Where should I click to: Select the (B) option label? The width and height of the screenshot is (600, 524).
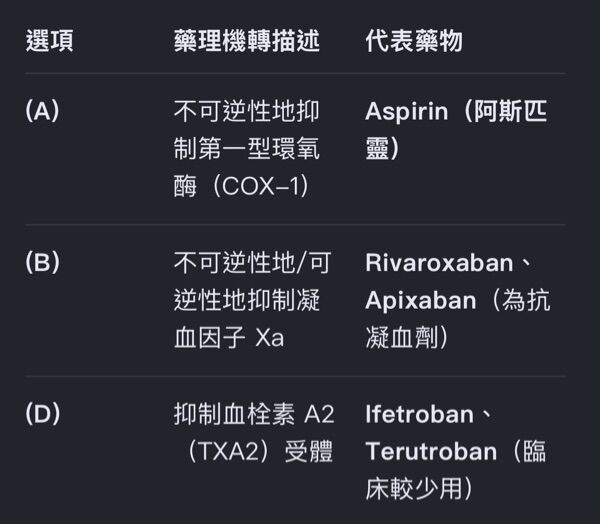(x=42, y=262)
